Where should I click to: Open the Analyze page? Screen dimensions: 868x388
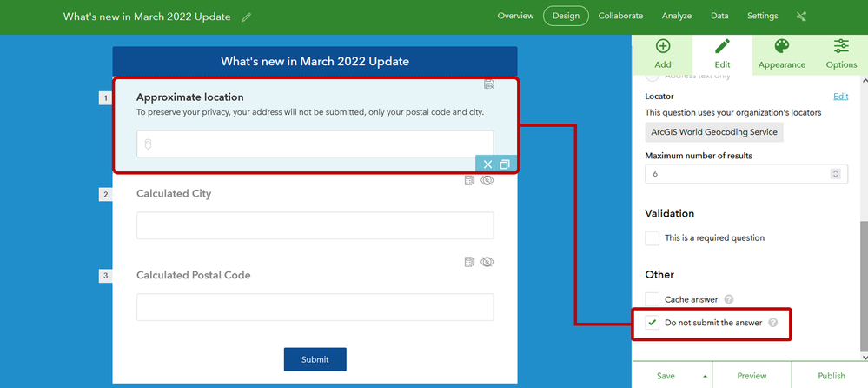[x=677, y=16]
